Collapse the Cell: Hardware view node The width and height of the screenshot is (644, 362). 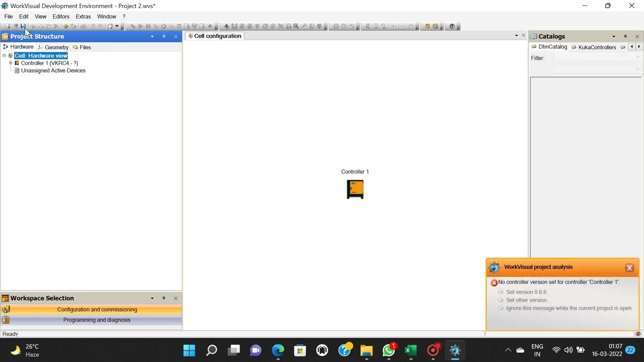tap(4, 56)
